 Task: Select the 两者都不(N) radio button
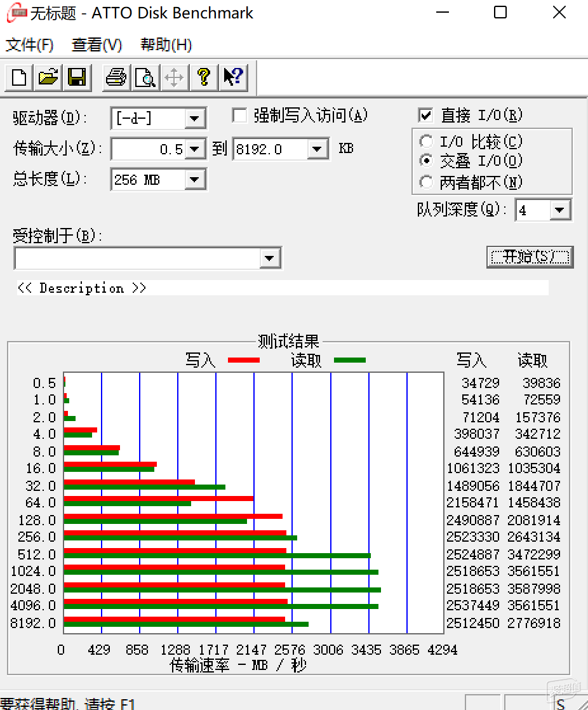426,182
